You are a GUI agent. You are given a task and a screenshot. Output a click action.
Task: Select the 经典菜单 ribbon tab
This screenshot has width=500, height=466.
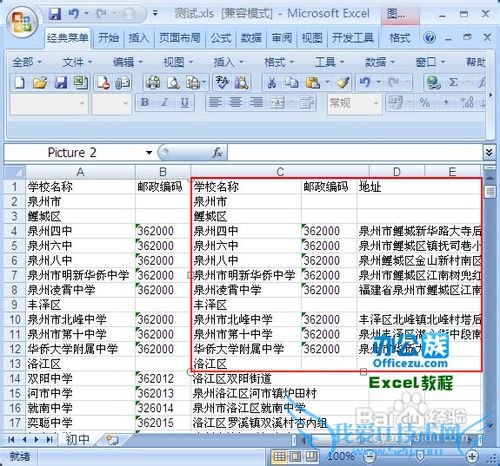pos(68,38)
